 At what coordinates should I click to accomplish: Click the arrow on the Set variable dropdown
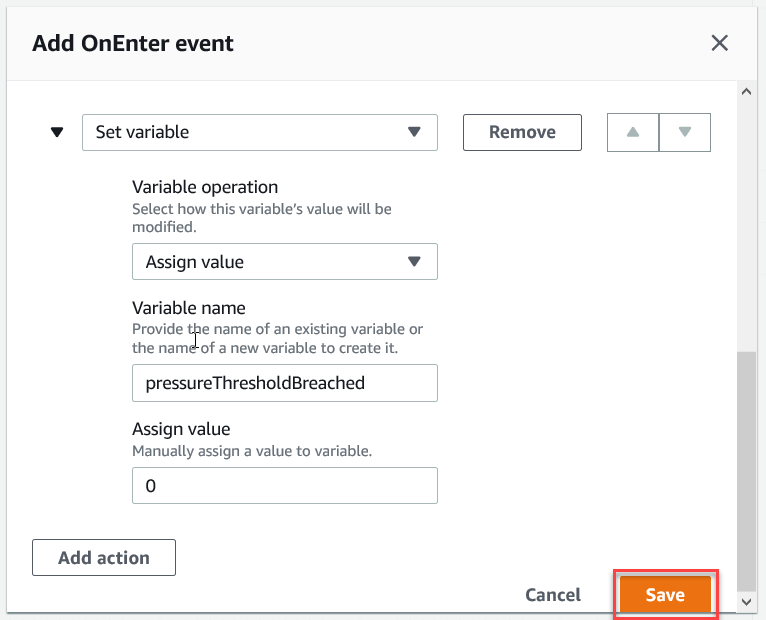tap(415, 132)
